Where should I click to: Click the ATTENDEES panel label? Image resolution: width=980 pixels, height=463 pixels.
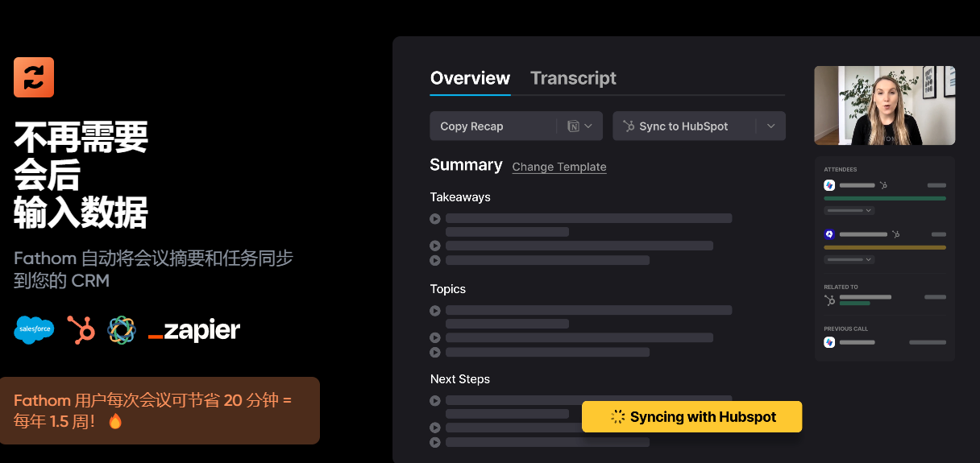coord(841,170)
